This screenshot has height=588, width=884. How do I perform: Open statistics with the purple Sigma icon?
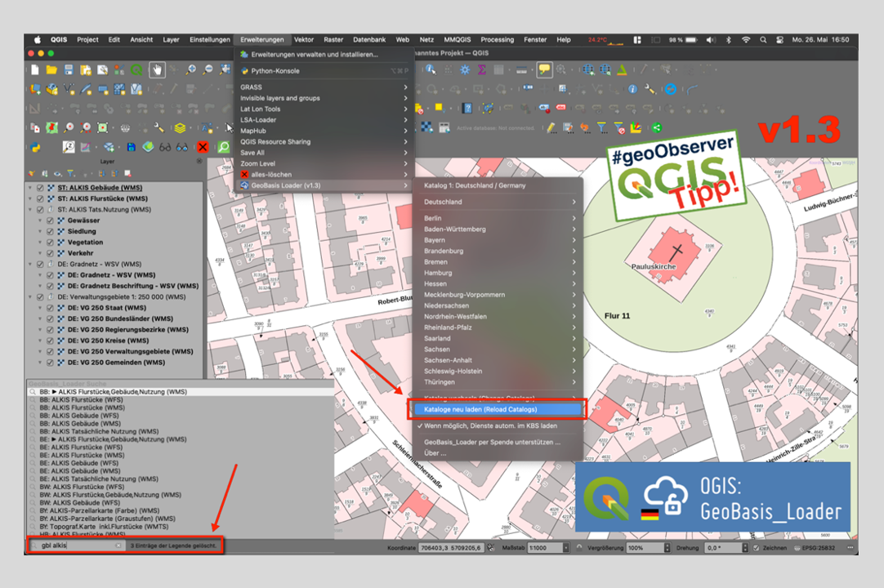pyautogui.click(x=482, y=70)
